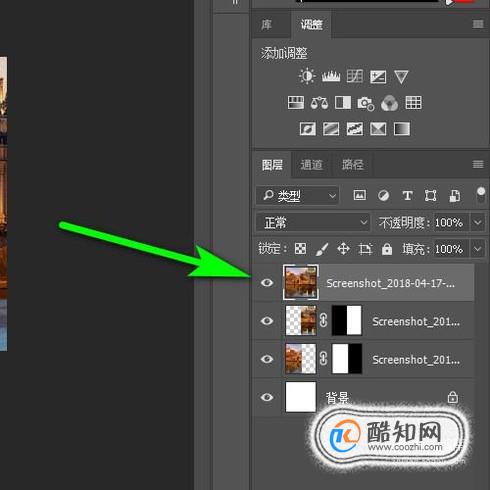Add a Photo Filter adjustment (camera icon)
The width and height of the screenshot is (490, 490).
click(x=366, y=103)
